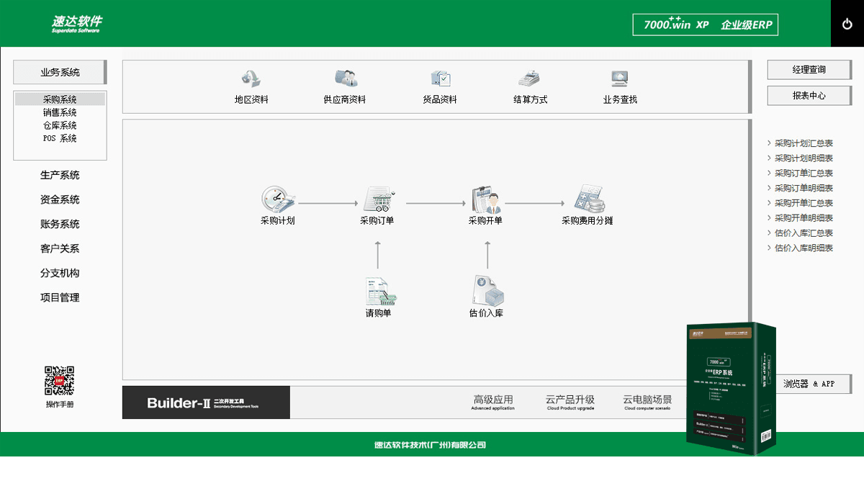Screen dimensions: 864x504
Task: Select the 采购费用分摊 cost allocation icon
Action: coord(588,199)
